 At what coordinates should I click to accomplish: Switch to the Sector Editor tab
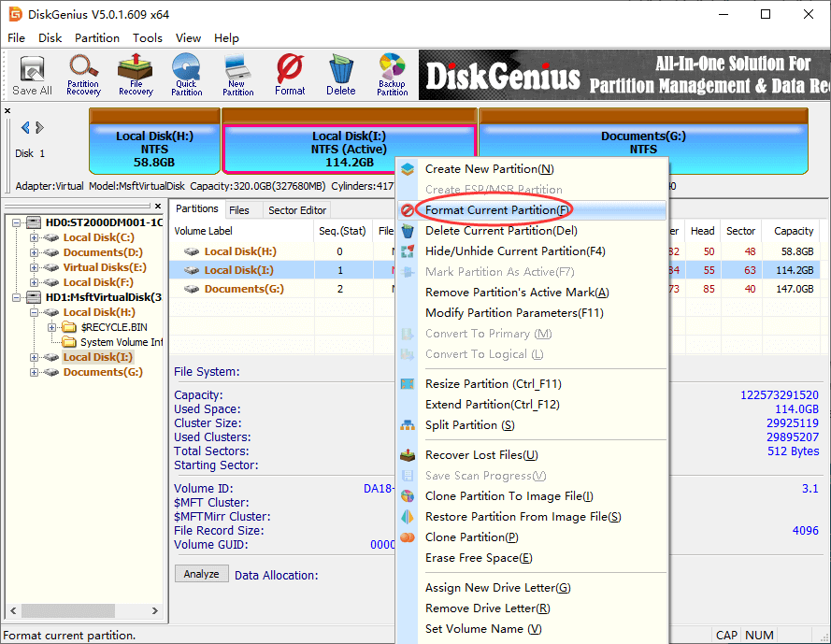pos(297,210)
